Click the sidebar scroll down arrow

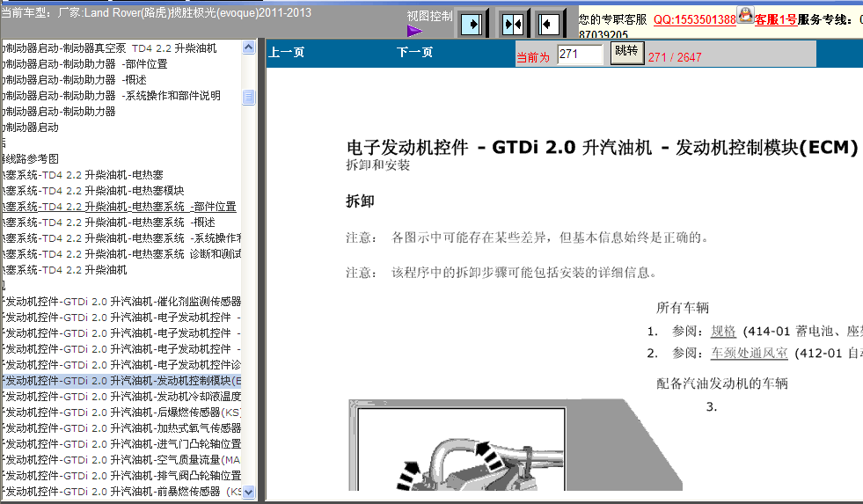249,492
